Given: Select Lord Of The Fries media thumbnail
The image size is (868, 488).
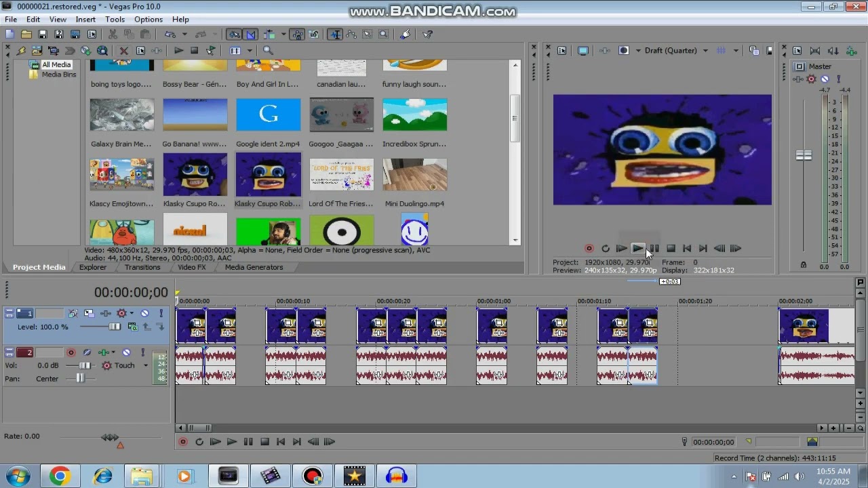Looking at the screenshot, I should (x=341, y=175).
